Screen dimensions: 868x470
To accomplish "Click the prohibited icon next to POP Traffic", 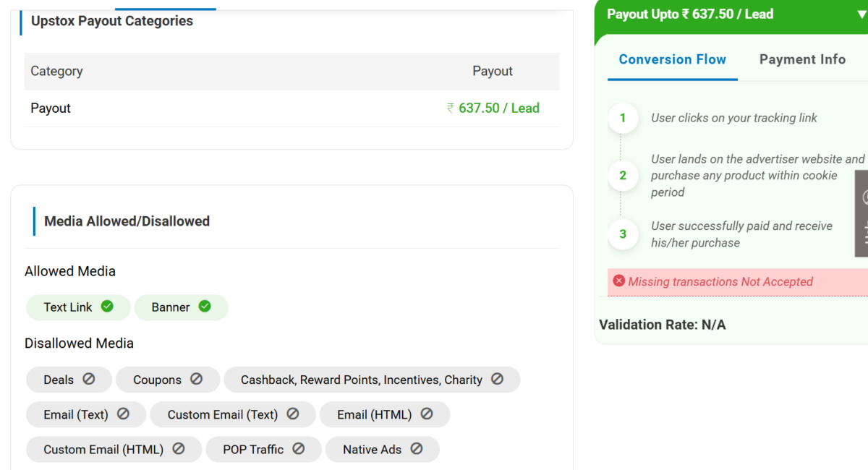I will (x=298, y=449).
